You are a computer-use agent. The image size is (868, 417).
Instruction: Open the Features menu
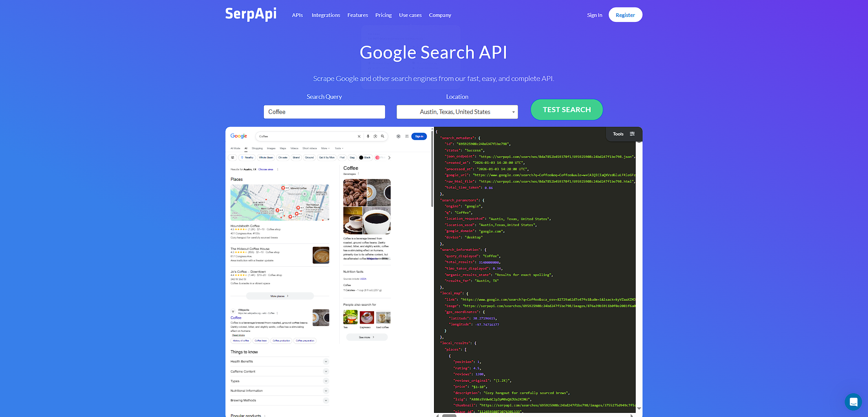[x=358, y=15]
